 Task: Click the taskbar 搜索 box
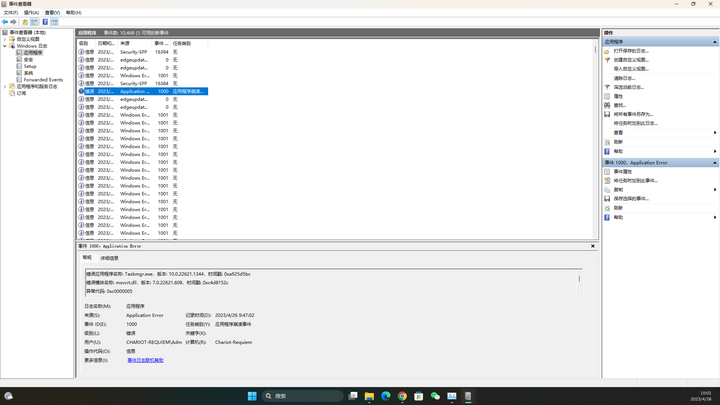coord(303,396)
